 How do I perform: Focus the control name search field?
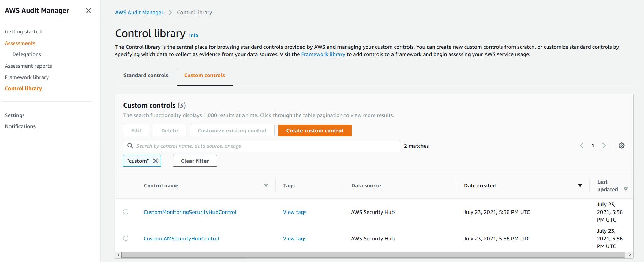pos(262,146)
